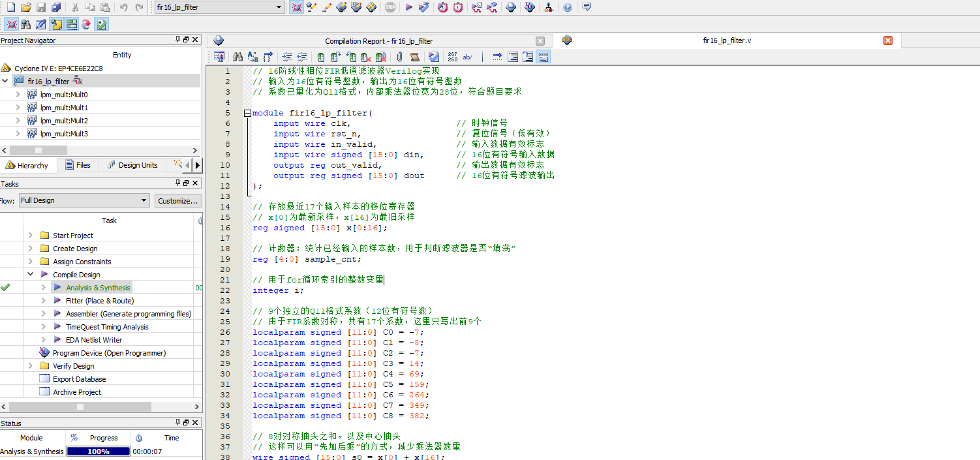Select TimeQuest Timing Analysis task
Image resolution: width=980 pixels, height=460 pixels.
pyautogui.click(x=107, y=327)
